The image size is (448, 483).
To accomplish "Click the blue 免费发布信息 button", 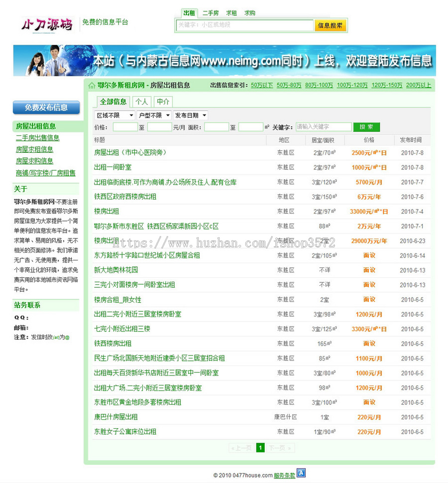I will 46,108.
